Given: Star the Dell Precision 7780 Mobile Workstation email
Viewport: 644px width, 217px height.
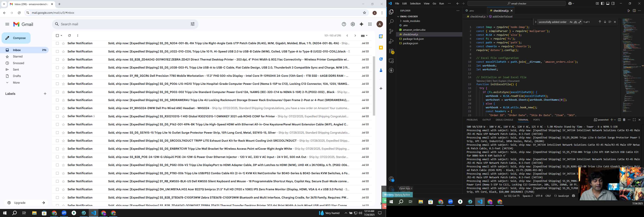Looking at the screenshot, I should [63, 76].
